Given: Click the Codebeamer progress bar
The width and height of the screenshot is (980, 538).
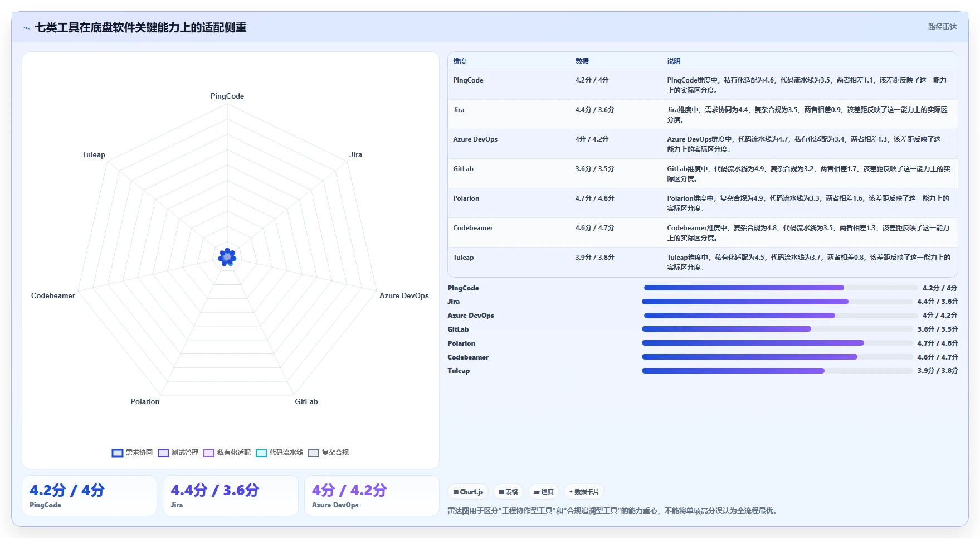Looking at the screenshot, I should point(777,357).
